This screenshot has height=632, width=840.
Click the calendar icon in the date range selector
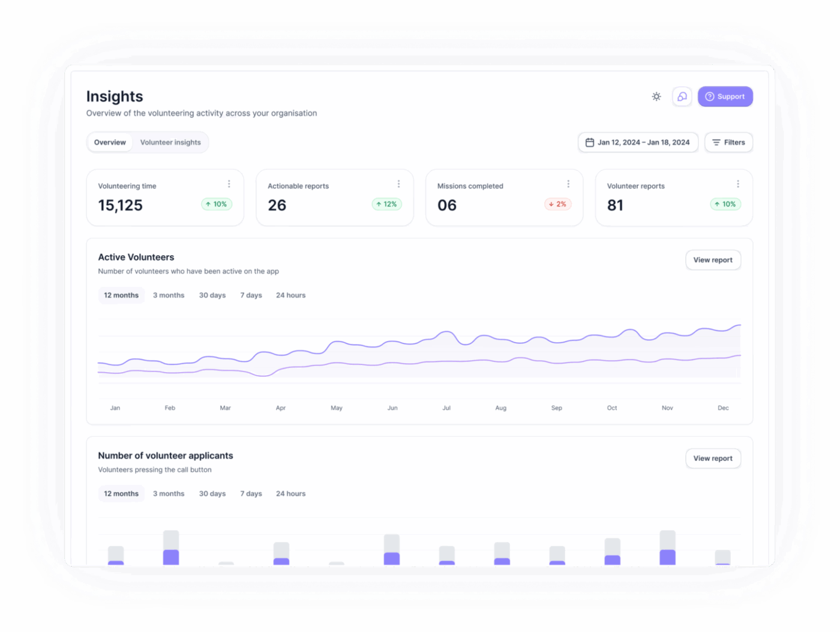(x=589, y=142)
